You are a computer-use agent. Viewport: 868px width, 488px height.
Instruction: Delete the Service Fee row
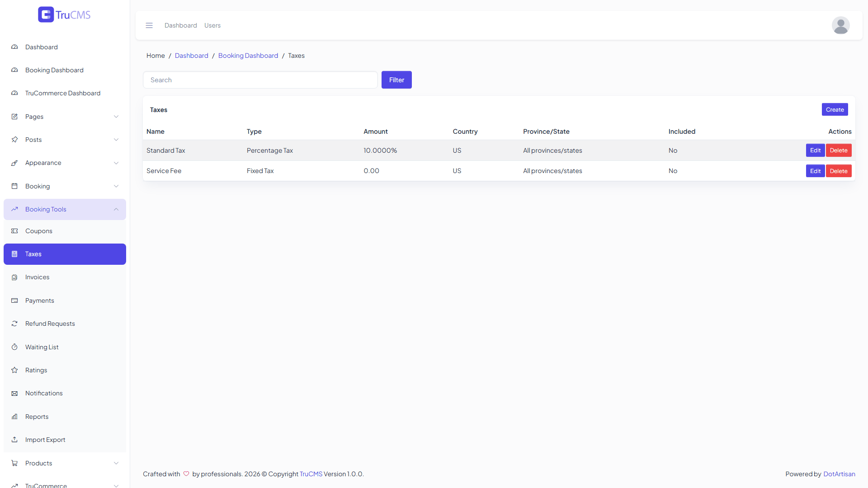[x=839, y=171]
